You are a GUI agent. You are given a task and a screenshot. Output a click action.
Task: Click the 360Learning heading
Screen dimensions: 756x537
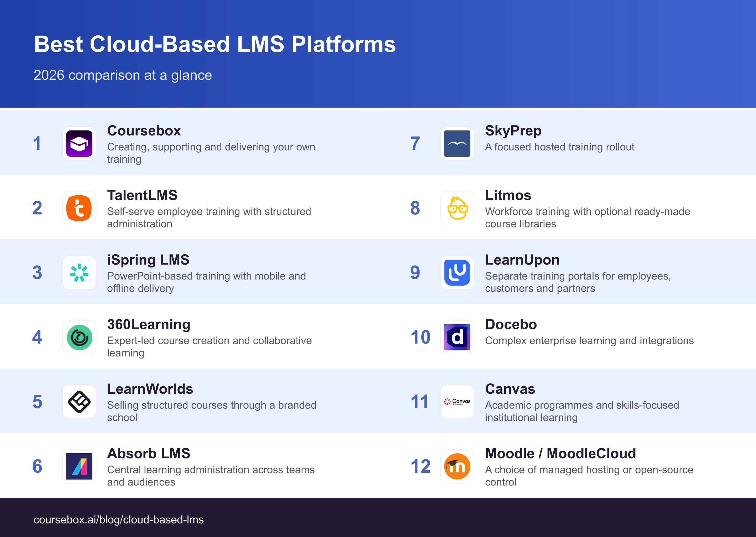149,324
